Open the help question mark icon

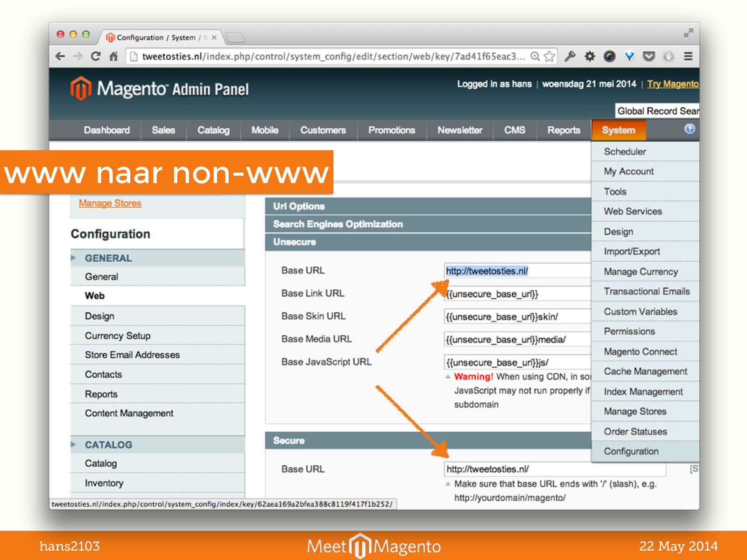[690, 129]
